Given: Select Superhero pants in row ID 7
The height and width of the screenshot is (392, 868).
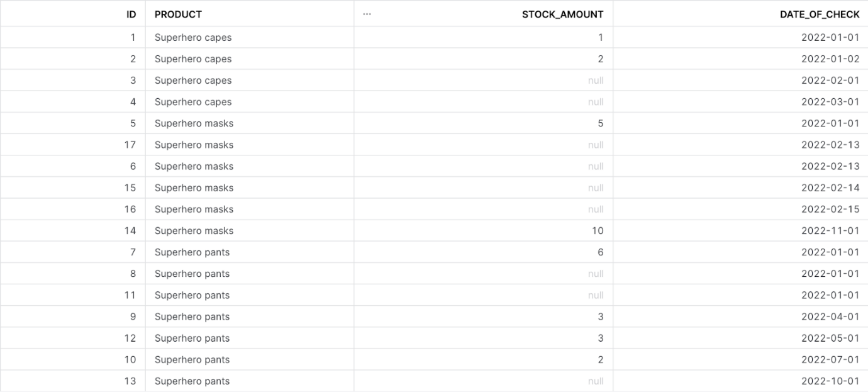Looking at the screenshot, I should pos(192,252).
